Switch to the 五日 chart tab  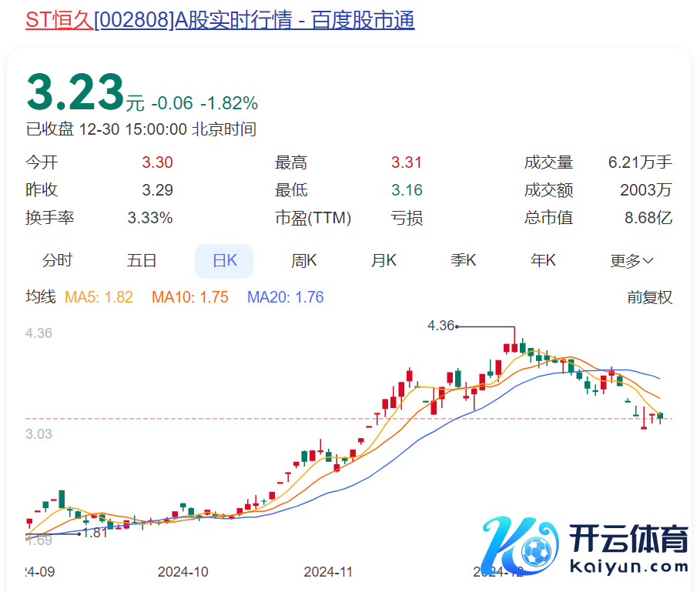click(142, 261)
